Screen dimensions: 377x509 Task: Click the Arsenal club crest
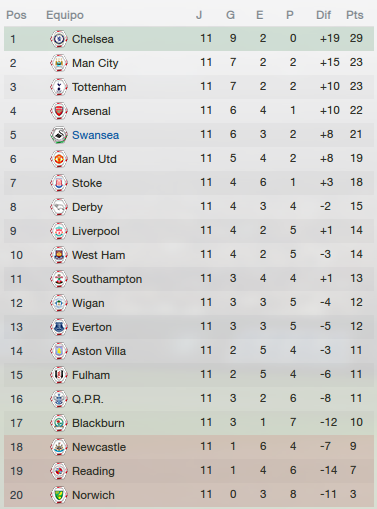point(59,111)
